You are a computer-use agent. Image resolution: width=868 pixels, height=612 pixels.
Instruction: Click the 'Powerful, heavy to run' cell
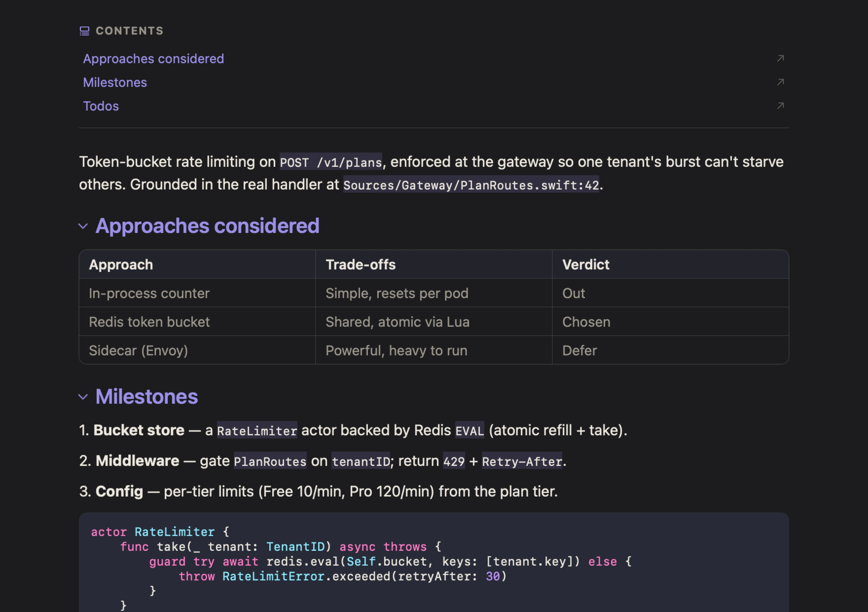click(x=434, y=350)
